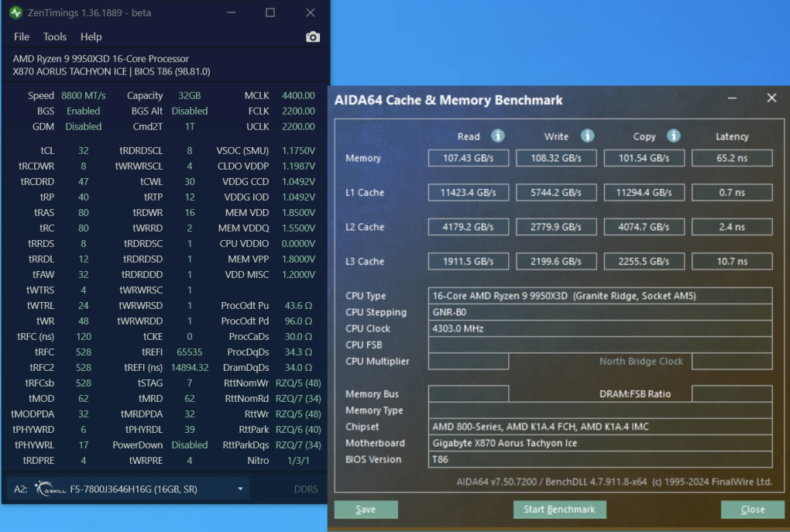Click the tRFC (ns) value 120

coord(83,337)
